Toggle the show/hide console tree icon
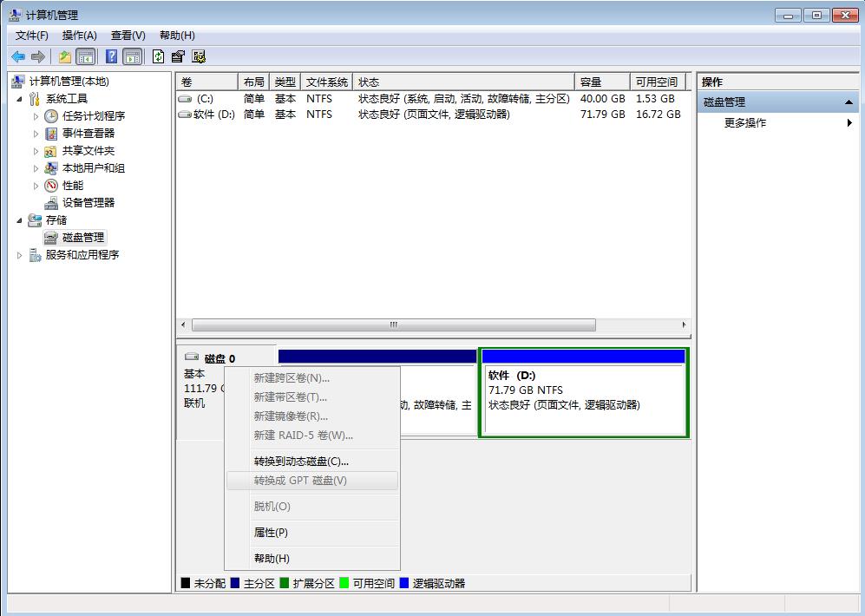865x616 pixels. [x=86, y=56]
